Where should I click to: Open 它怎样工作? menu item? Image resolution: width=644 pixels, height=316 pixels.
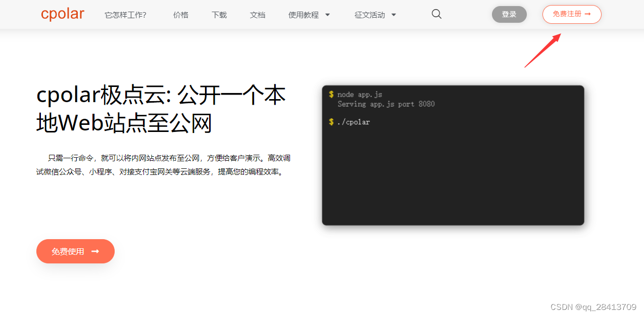click(x=125, y=15)
